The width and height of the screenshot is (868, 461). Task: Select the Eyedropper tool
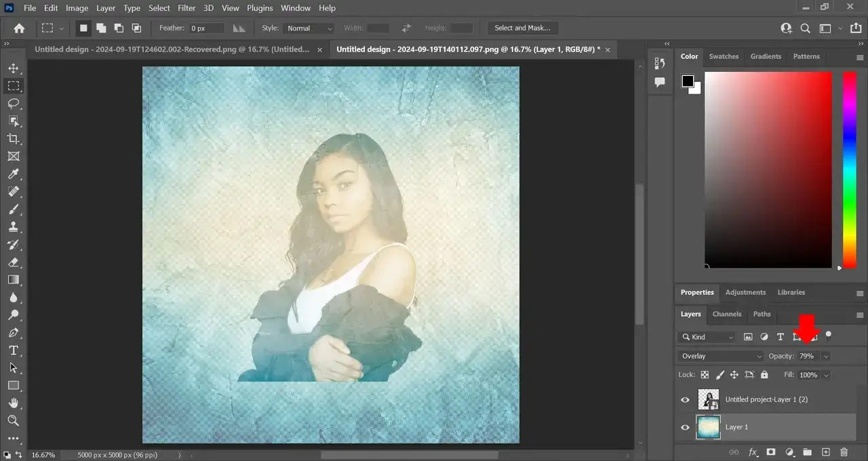(13, 174)
